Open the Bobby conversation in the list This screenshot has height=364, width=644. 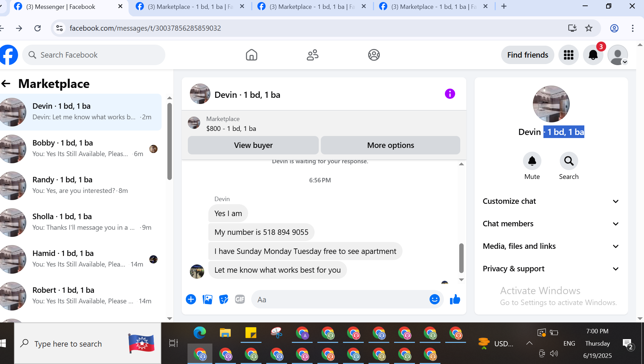pyautogui.click(x=81, y=149)
